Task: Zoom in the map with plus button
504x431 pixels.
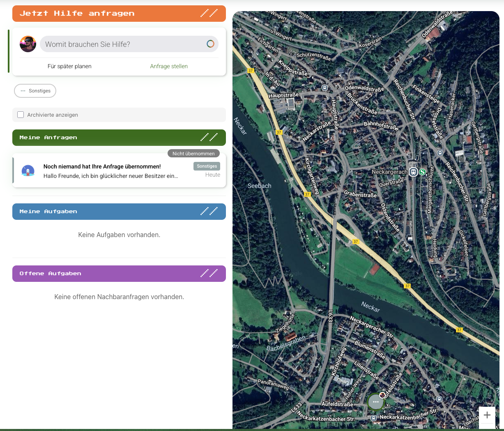Action: pyautogui.click(x=487, y=415)
